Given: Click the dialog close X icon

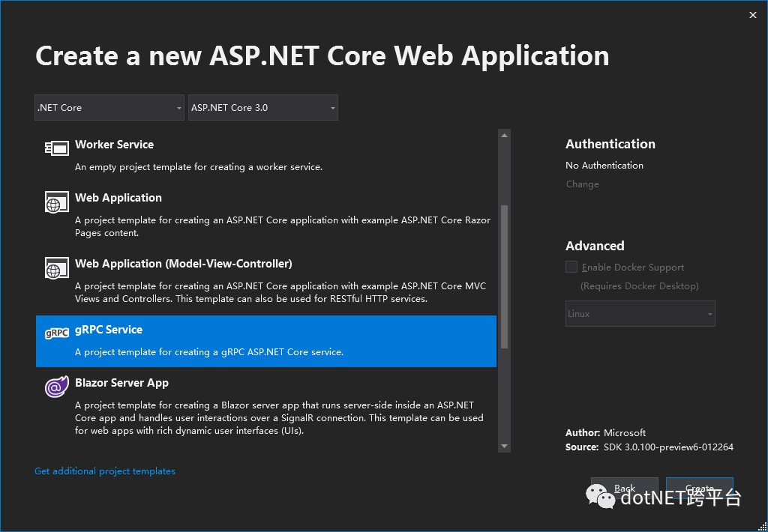Looking at the screenshot, I should (x=752, y=14).
